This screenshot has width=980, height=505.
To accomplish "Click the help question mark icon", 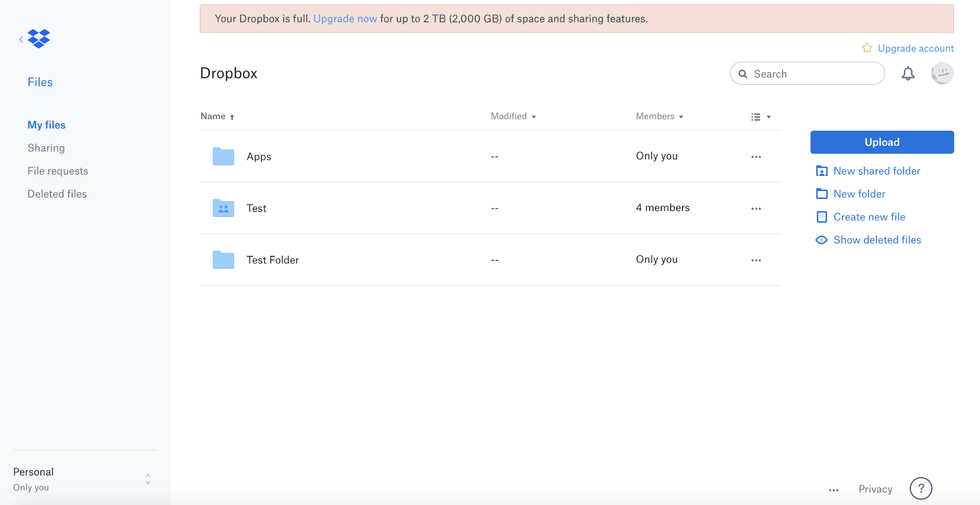I will tap(920, 488).
